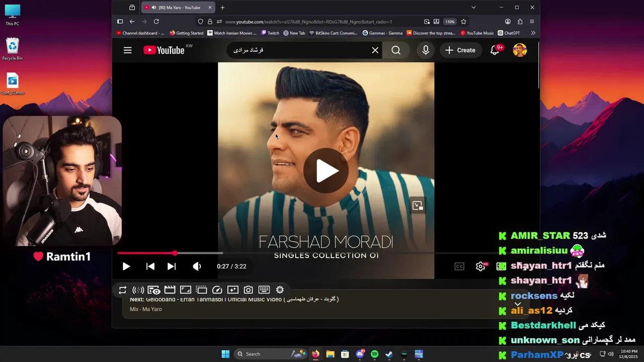
Task: Open Watch Iranian Movies bookmark
Action: click(232, 33)
